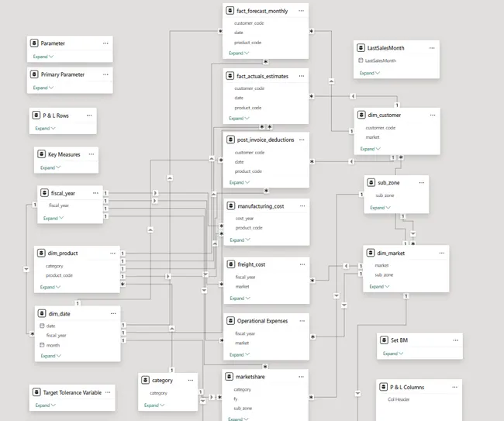
Task: Select date field in post_invoice_deductions
Action: click(239, 162)
